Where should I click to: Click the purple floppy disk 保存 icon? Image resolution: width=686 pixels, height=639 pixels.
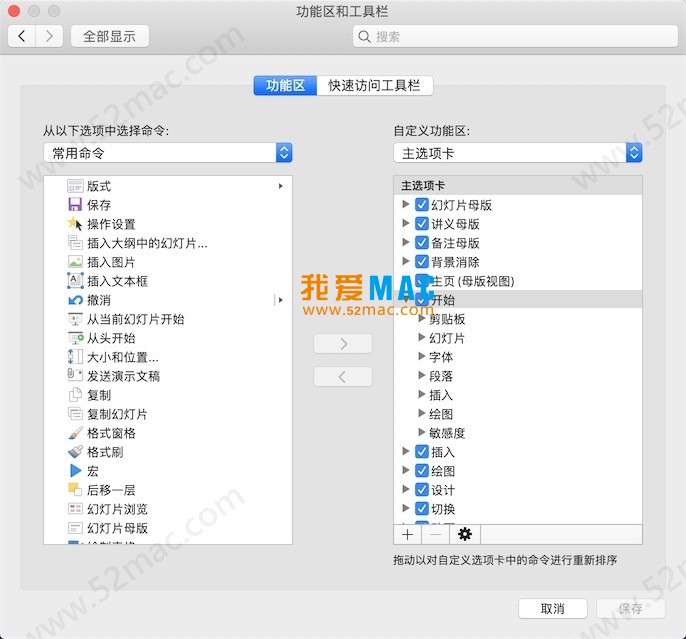coord(75,205)
